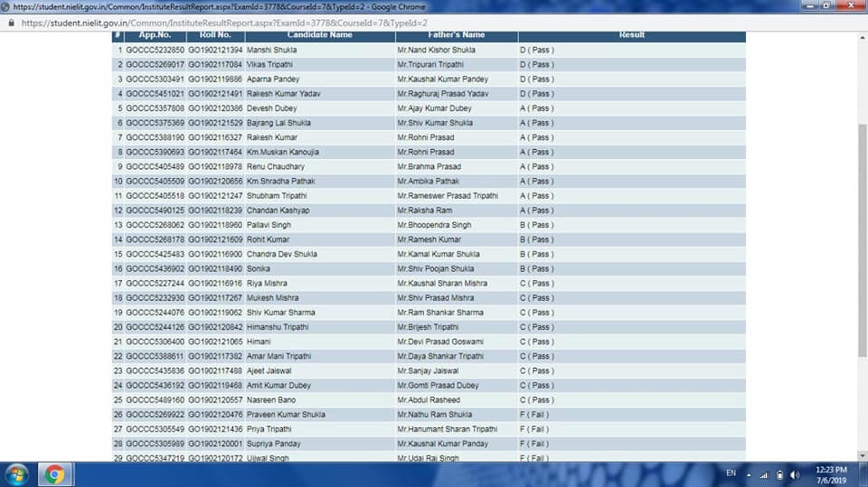
Task: Open the taskbar clock and date
Action: (830, 474)
